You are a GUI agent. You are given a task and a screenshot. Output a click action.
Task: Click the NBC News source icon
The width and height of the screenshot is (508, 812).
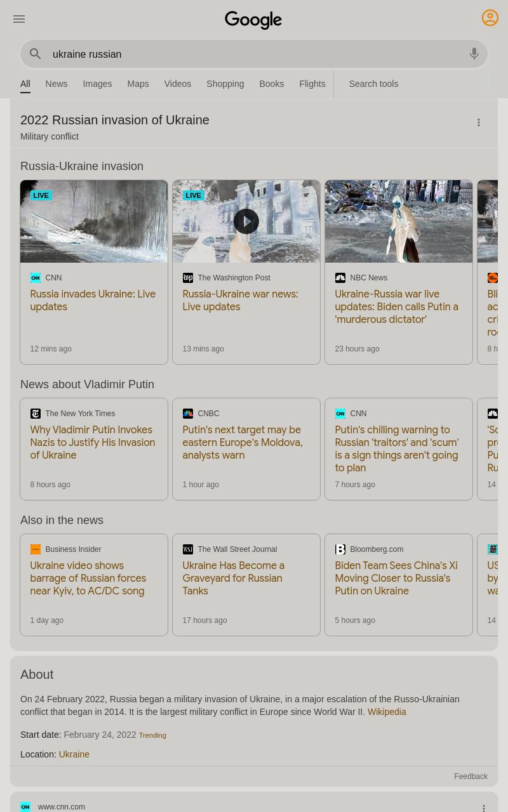coord(340,278)
